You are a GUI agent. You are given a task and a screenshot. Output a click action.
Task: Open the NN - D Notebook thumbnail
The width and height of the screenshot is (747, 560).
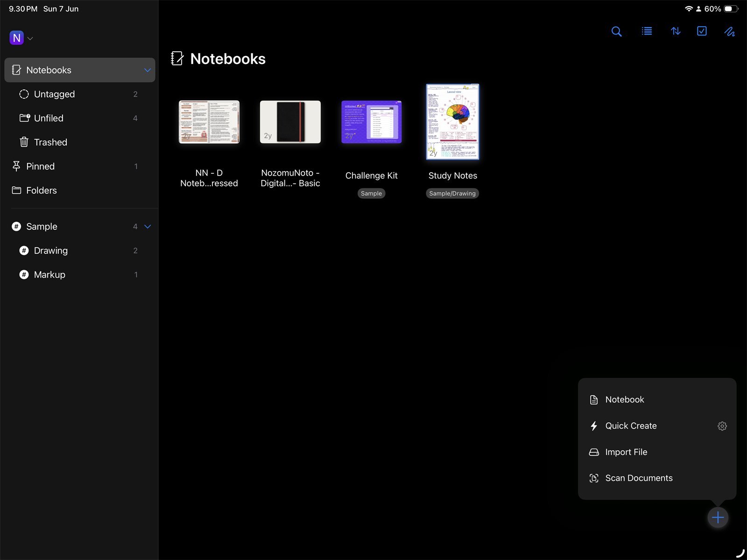209,122
